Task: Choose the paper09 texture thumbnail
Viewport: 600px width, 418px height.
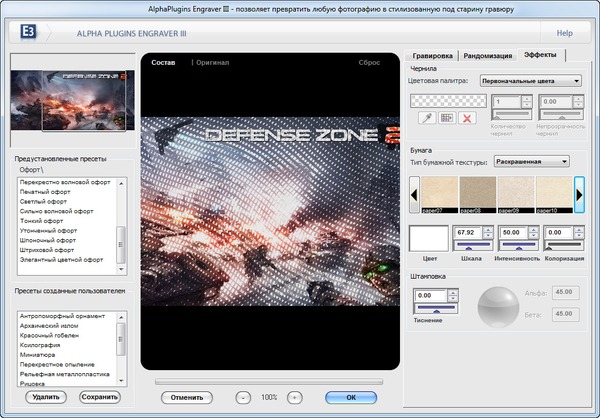Action: (x=517, y=194)
